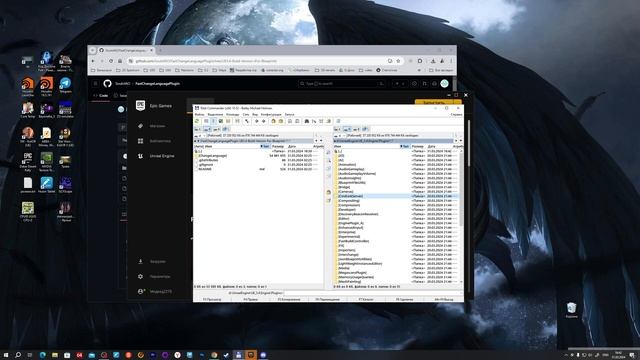Click right panel vertical scrollbar
Viewport: 640px width, 360px height.
point(461,216)
